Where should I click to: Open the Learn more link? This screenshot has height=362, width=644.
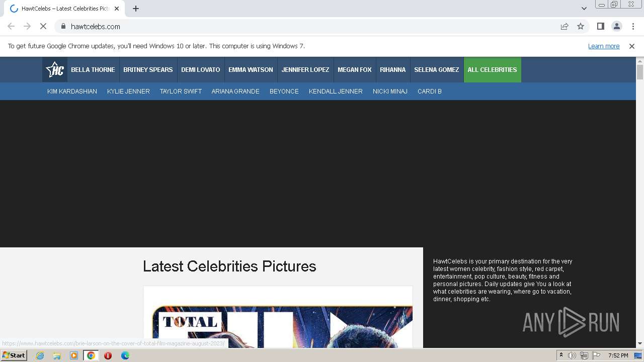tap(604, 46)
